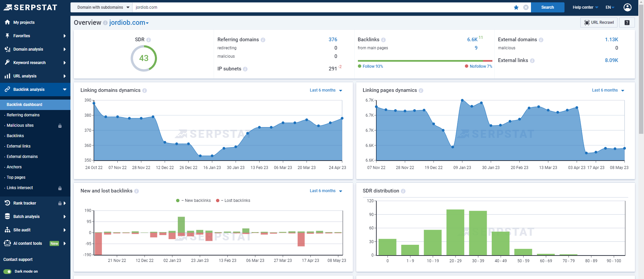Click the lock icon beside Malicious sites
The width and height of the screenshot is (644, 279).
tap(60, 126)
